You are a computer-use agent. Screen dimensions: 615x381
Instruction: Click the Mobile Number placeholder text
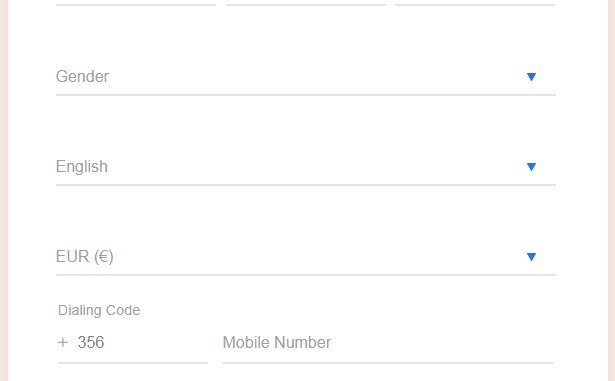tap(277, 343)
